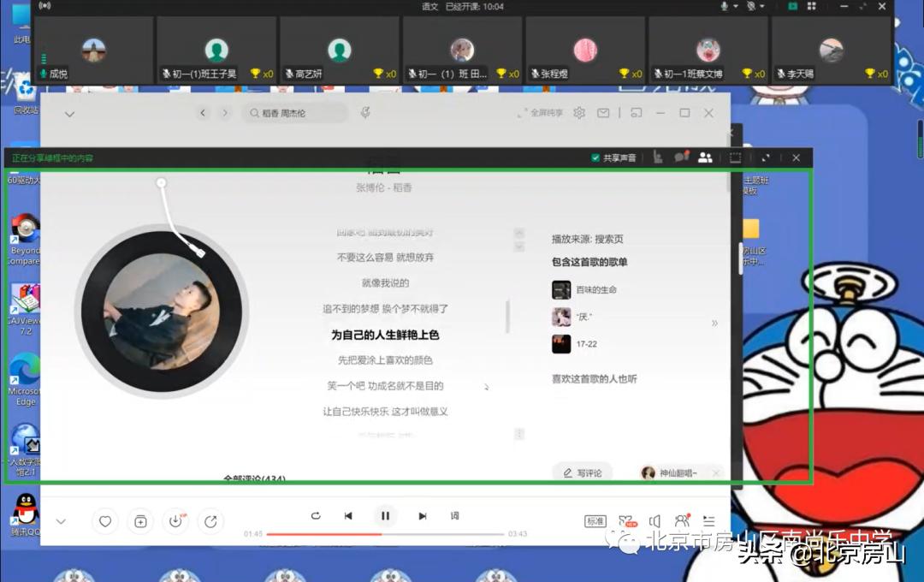Open the Microsoft Edge desktop shortcut
The height and width of the screenshot is (582, 924).
[24, 379]
